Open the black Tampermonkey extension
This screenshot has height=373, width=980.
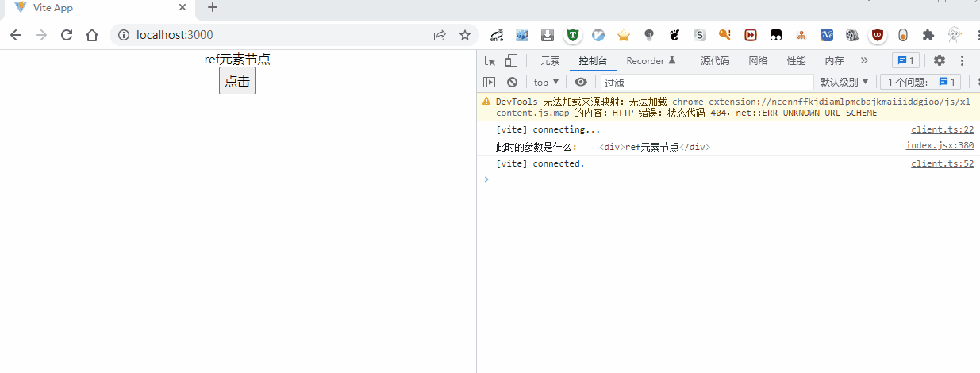point(775,35)
